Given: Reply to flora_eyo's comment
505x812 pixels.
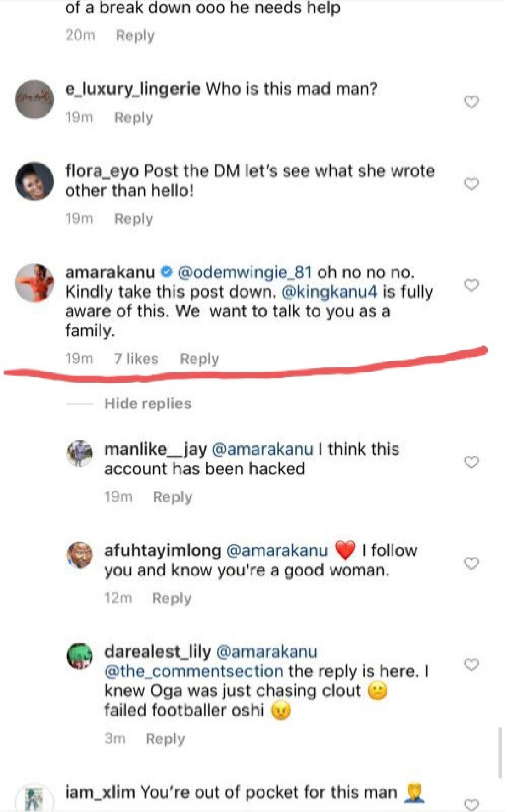Looking at the screenshot, I should click(134, 219).
